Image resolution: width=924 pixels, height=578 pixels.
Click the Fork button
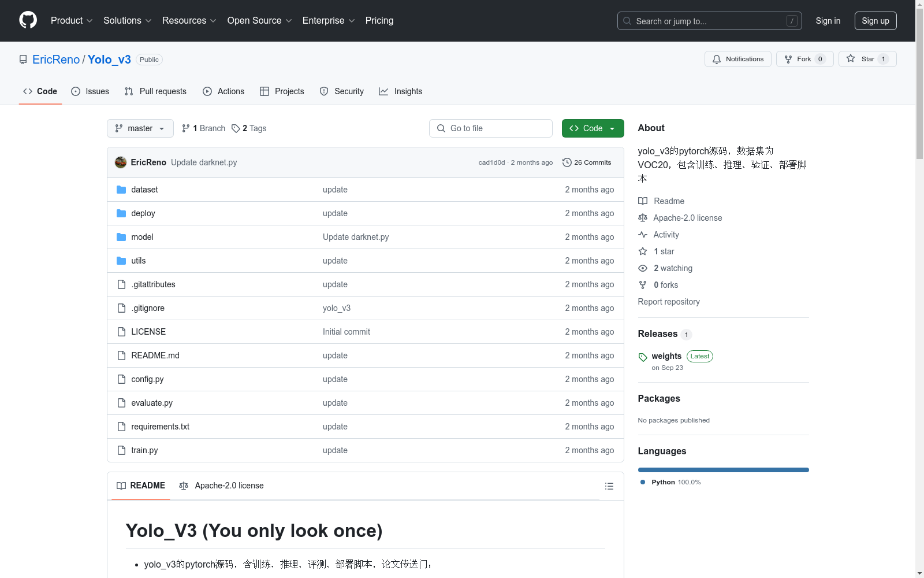[x=804, y=59]
